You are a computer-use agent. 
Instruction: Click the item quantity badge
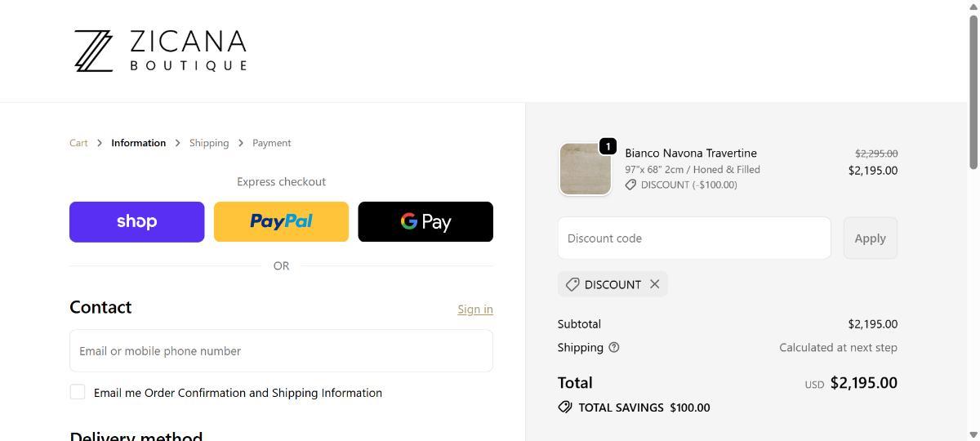point(608,146)
